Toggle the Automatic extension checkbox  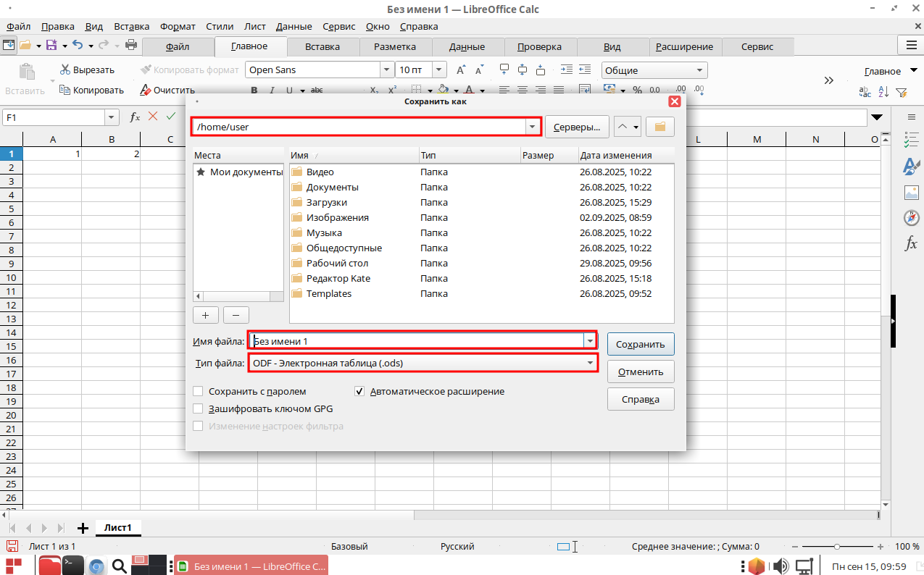[x=359, y=391]
